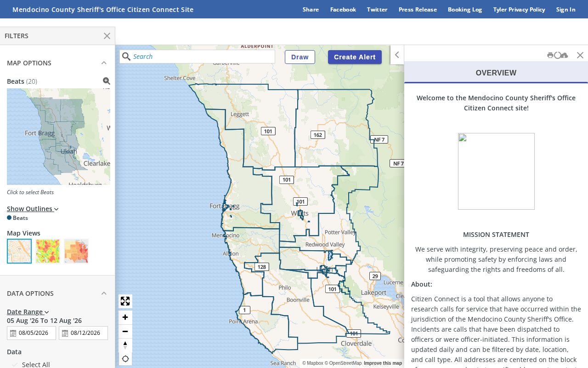Open the Press Release page
This screenshot has width=588, height=368.
(x=418, y=9)
